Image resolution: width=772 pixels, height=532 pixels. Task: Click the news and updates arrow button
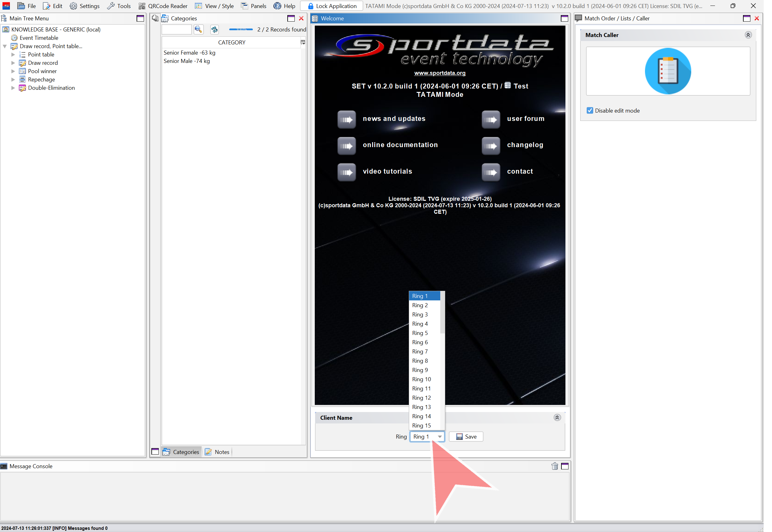click(347, 119)
